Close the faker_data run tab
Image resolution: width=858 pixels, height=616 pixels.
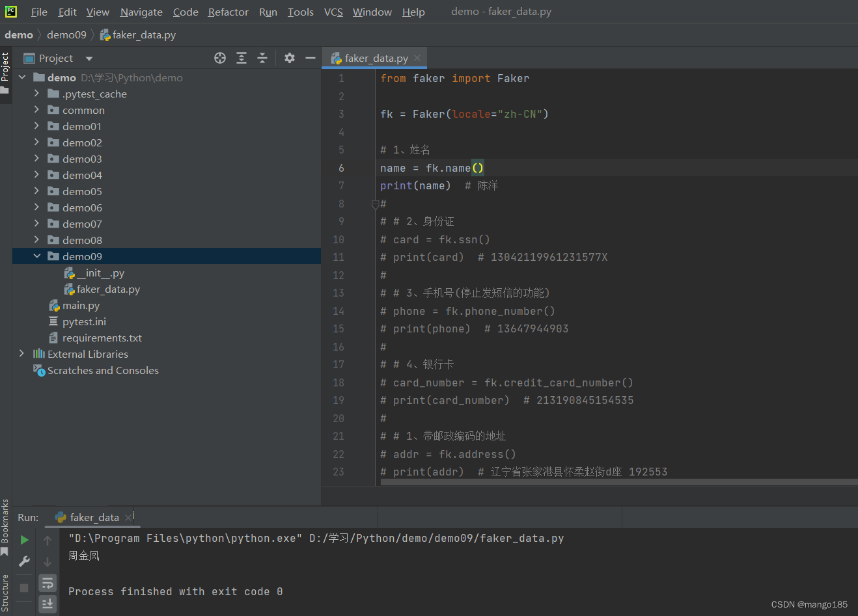coord(128,518)
